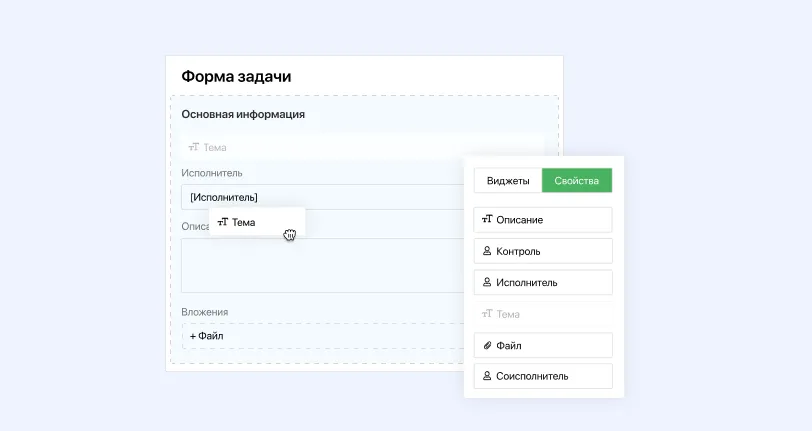This screenshot has width=812, height=431.
Task: Select the Описание property item
Action: 543,220
